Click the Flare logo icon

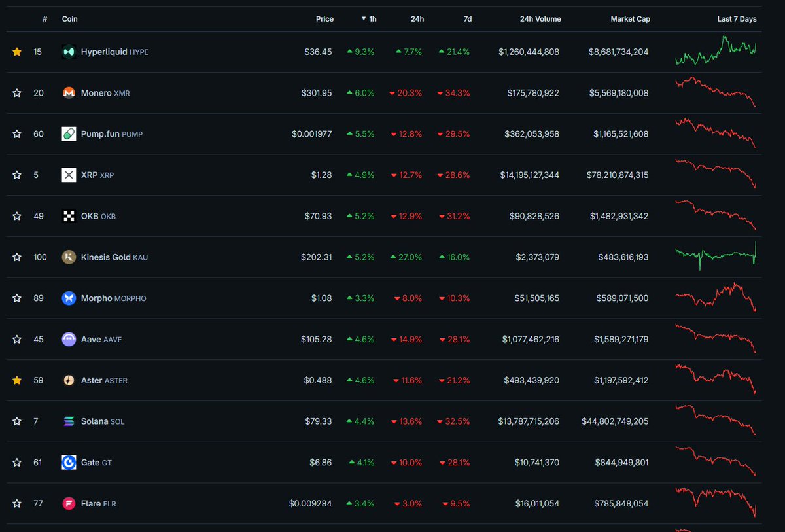[x=69, y=503]
